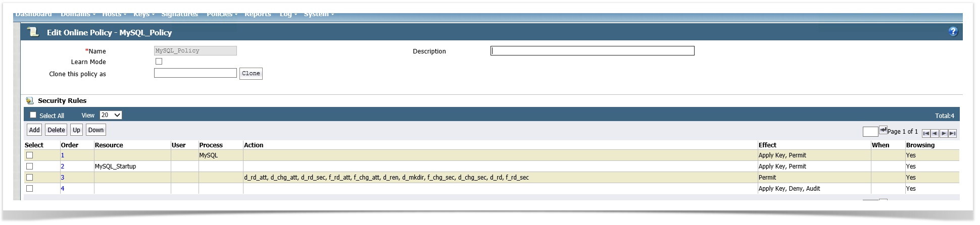Go to first page of rules
The height and width of the screenshot is (225, 980).
pyautogui.click(x=926, y=133)
